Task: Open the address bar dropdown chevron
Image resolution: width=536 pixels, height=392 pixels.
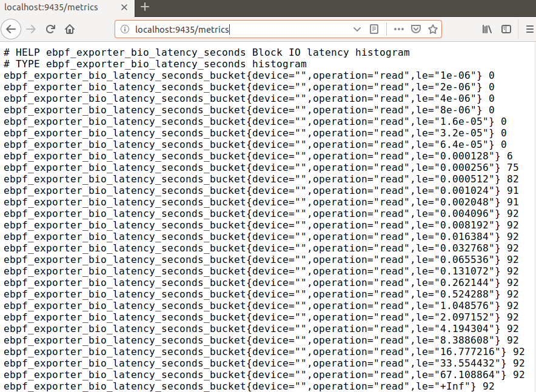Action: 358,28
